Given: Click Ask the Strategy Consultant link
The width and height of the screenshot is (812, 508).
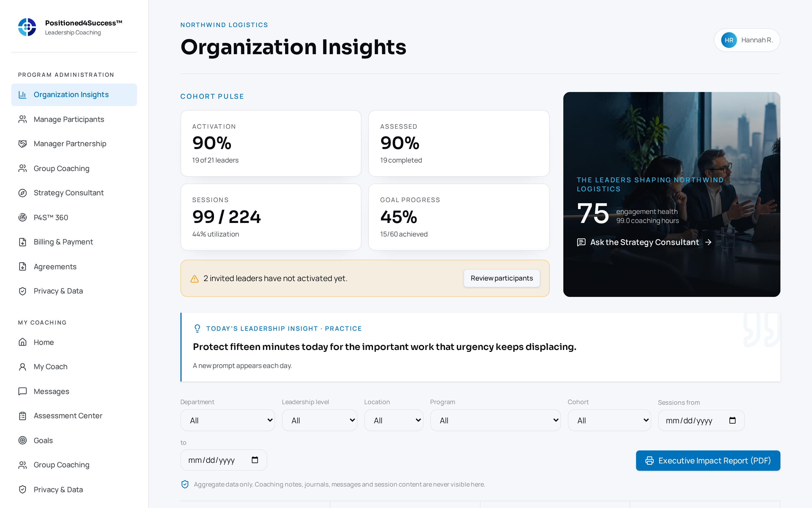Looking at the screenshot, I should point(644,242).
